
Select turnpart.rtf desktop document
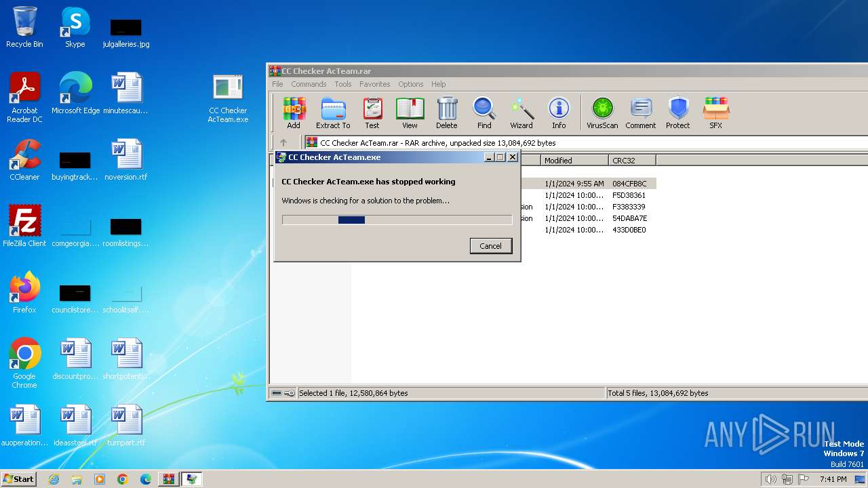(x=126, y=426)
